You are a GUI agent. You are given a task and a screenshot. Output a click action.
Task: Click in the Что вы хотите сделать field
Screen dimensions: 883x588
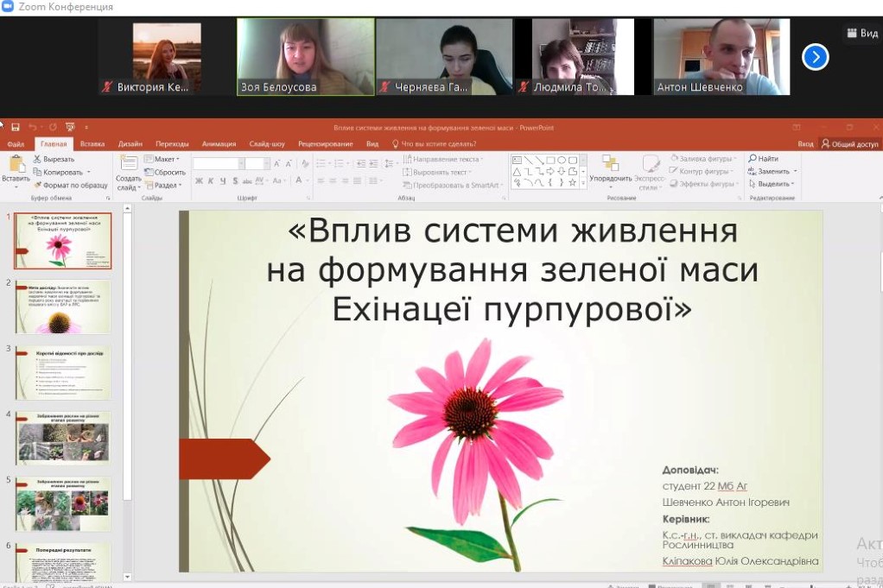435,144
